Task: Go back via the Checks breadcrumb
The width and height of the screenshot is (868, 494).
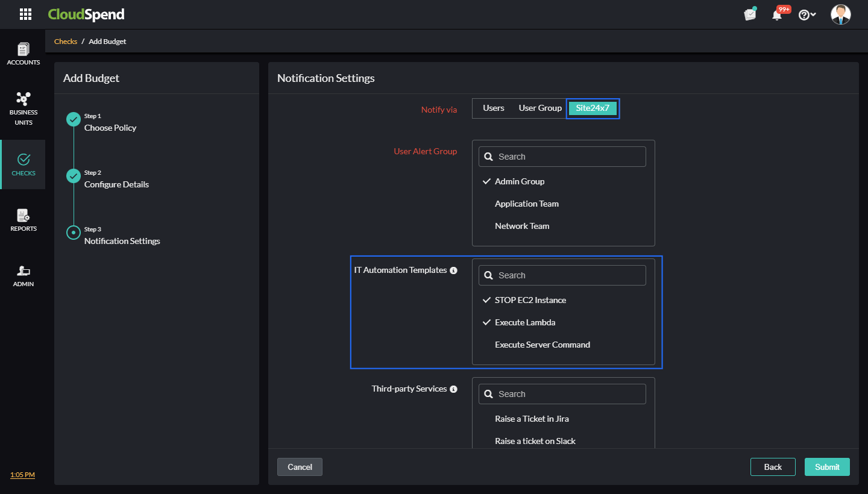Action: point(66,41)
